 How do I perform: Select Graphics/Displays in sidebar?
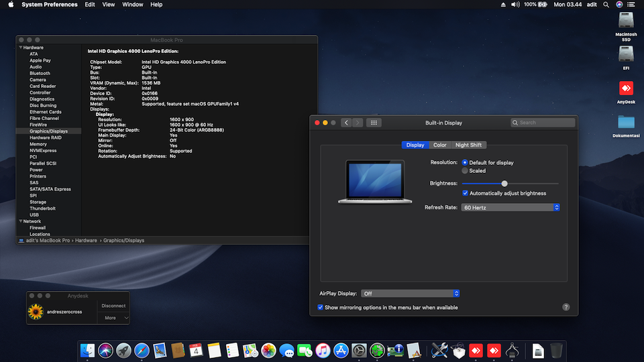tap(48, 131)
